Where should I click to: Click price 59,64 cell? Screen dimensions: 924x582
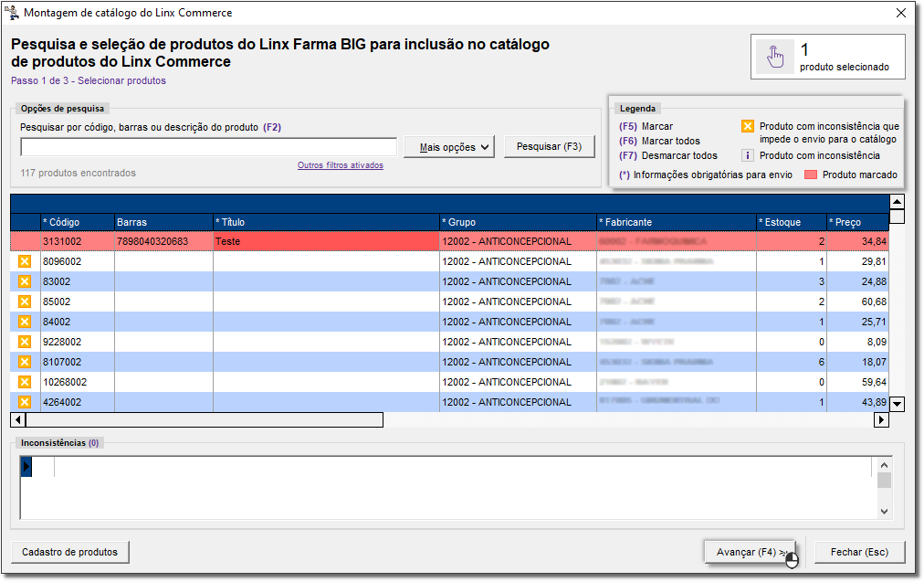pos(858,382)
